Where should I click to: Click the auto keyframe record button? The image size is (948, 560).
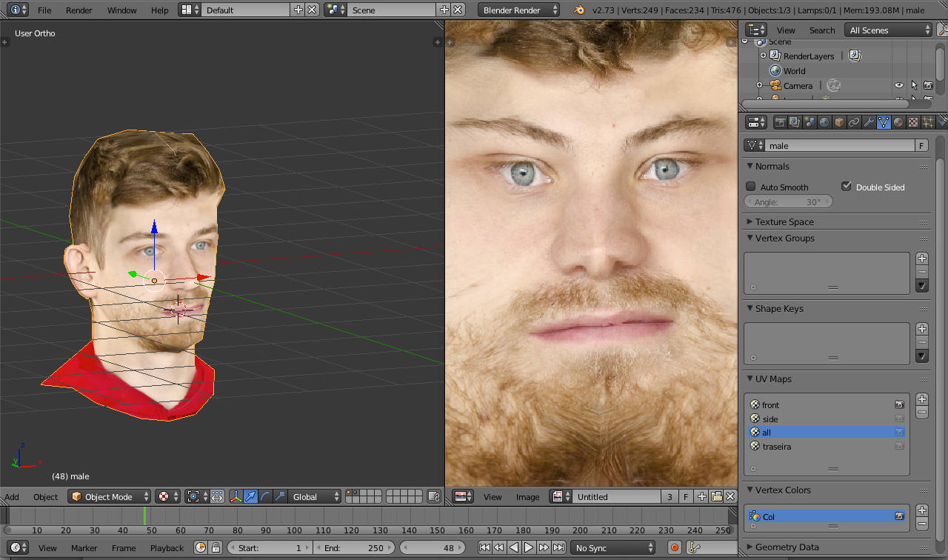675,547
